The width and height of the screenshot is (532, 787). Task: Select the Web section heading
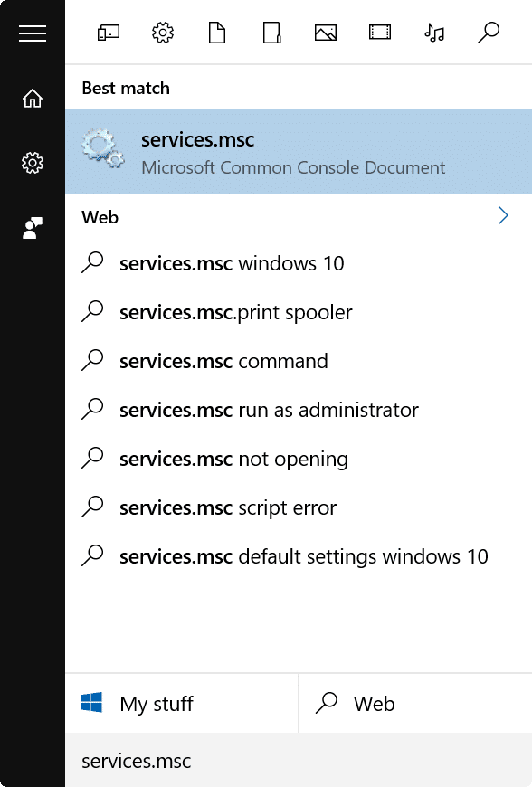(100, 217)
